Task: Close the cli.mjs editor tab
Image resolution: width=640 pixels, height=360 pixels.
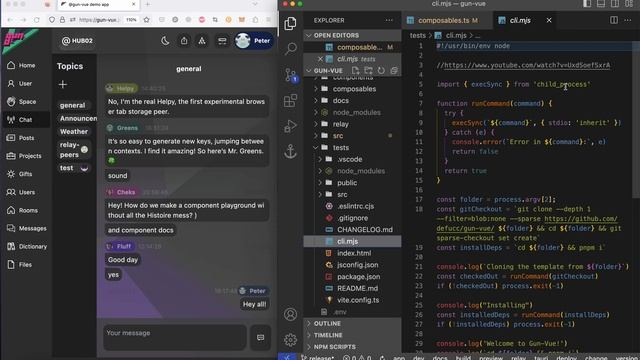Action: pos(549,20)
